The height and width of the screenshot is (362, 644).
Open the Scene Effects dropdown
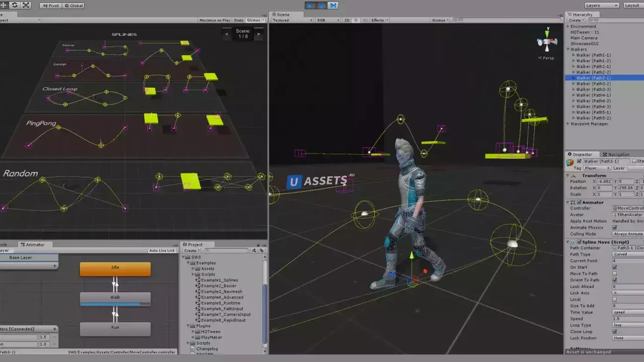click(380, 20)
